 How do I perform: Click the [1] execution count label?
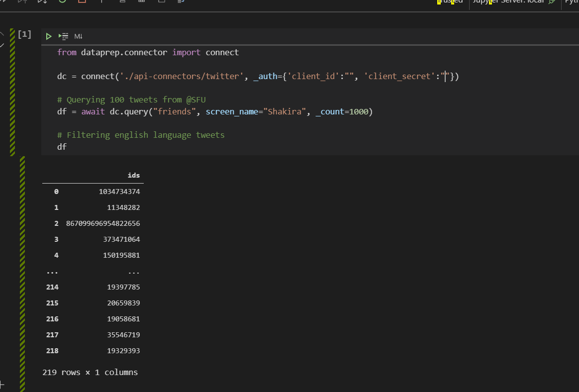point(24,34)
